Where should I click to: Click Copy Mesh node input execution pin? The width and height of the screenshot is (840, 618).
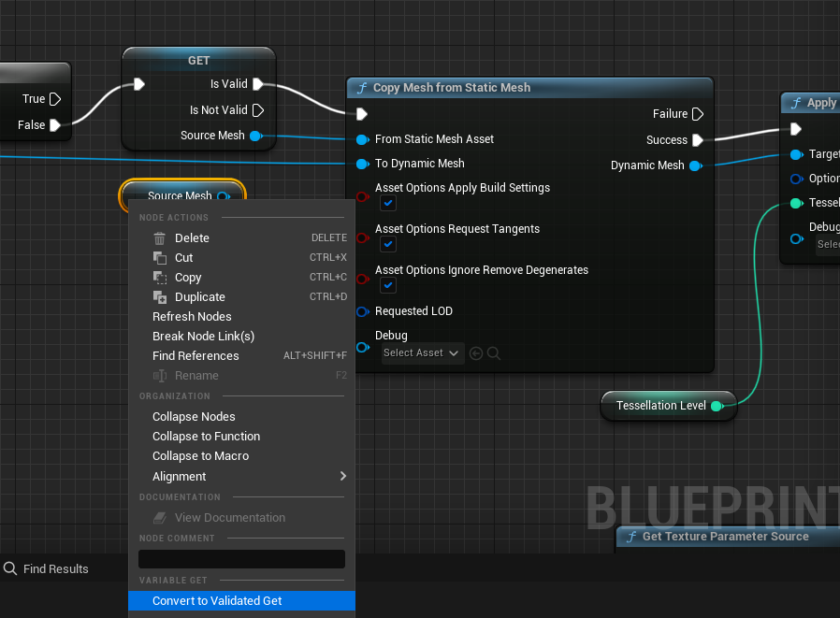[x=362, y=114]
